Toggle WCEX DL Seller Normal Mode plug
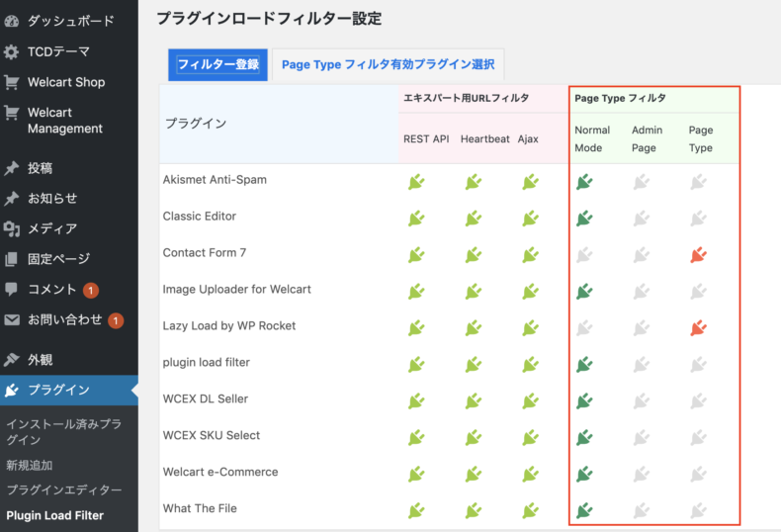 (584, 401)
